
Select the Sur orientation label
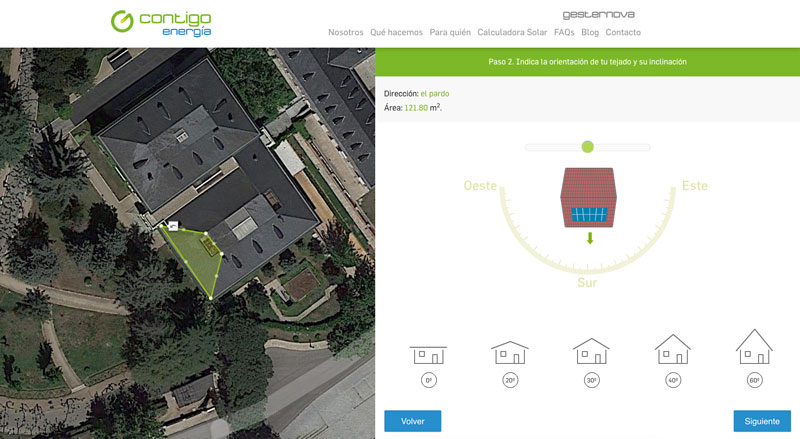[x=587, y=282]
